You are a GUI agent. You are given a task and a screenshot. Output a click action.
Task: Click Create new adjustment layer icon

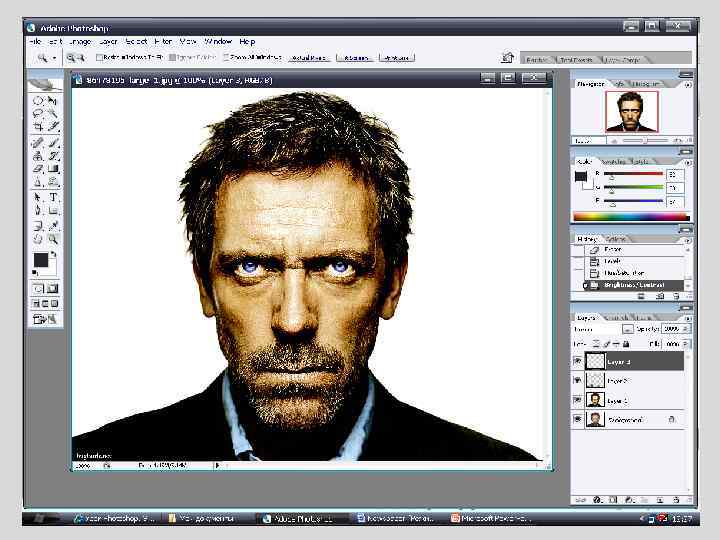click(x=629, y=500)
